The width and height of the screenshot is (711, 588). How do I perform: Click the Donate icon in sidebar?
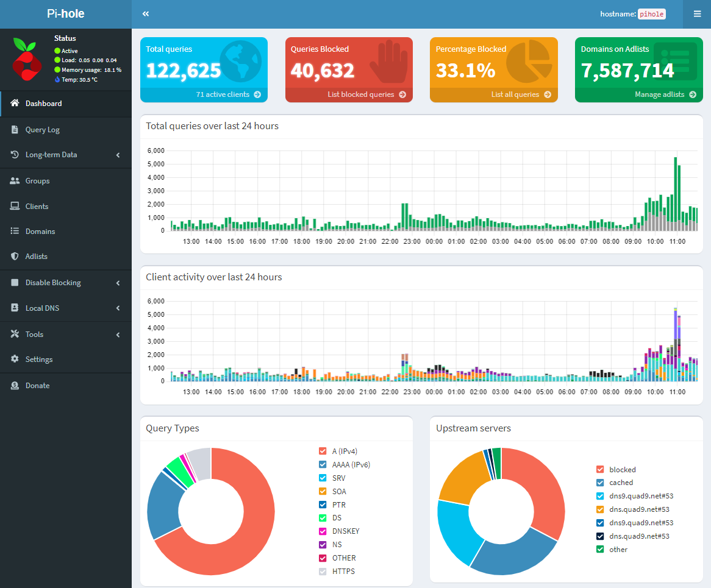(15, 386)
